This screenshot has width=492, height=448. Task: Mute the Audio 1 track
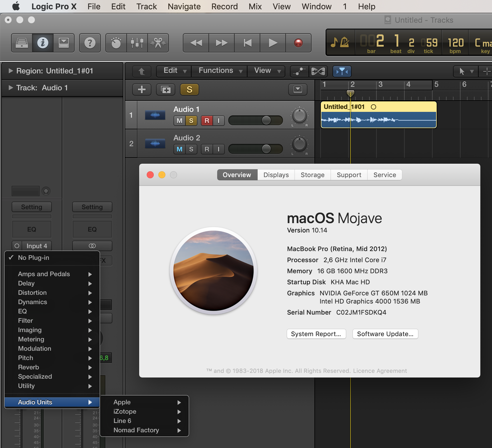tap(179, 121)
